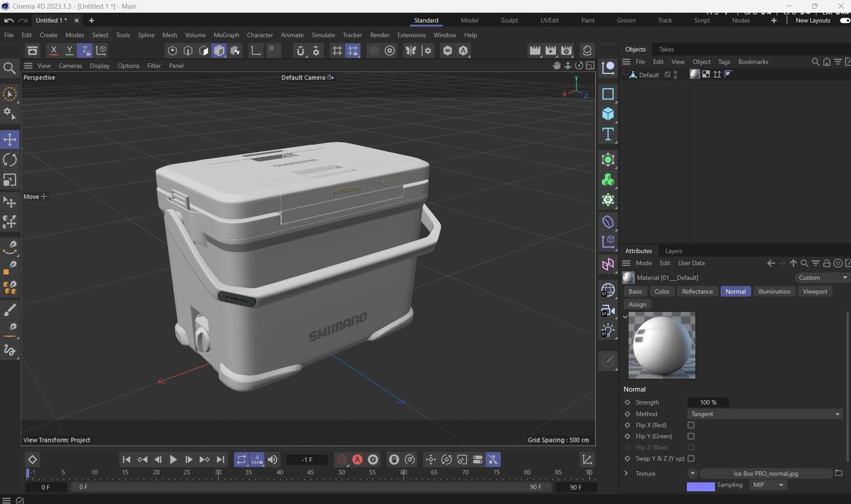Screen dimensions: 851x504
Task: Enable Flip Y (Green) checkbox
Action: pyautogui.click(x=691, y=436)
